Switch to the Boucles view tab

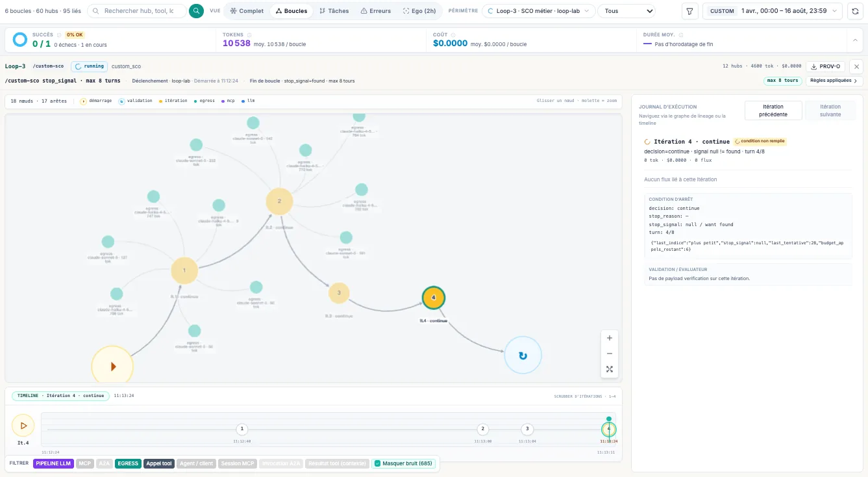[x=291, y=11]
